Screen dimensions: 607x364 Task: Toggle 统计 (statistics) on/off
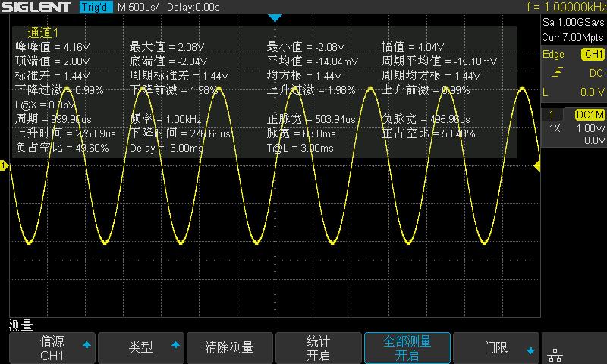[x=318, y=348]
